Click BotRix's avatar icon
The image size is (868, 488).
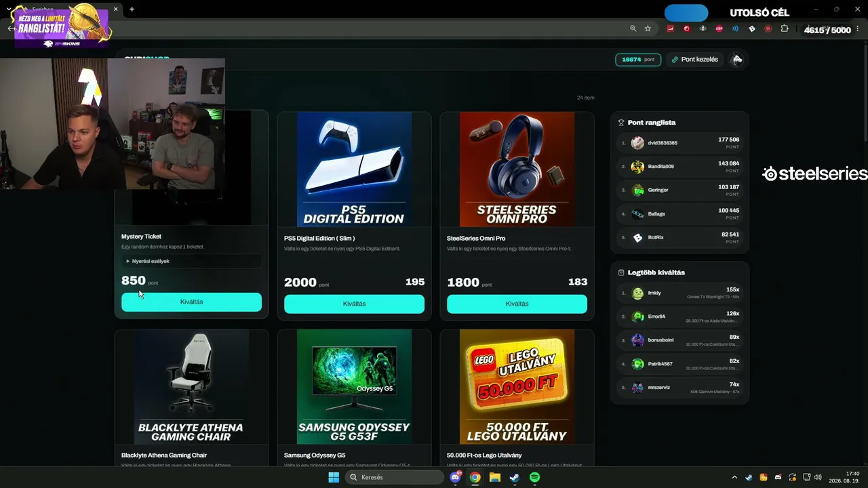point(637,238)
